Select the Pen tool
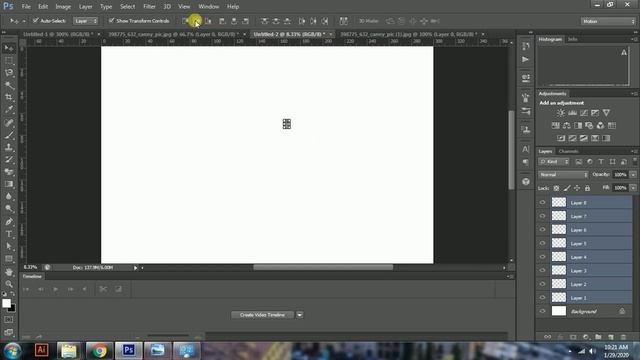 coord(9,222)
